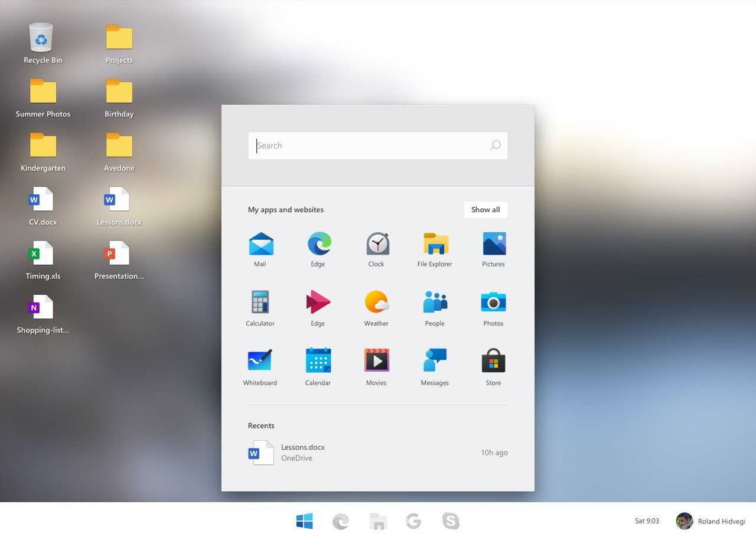Open the file manager taskbar icon
The image size is (756, 540).
pos(378,521)
